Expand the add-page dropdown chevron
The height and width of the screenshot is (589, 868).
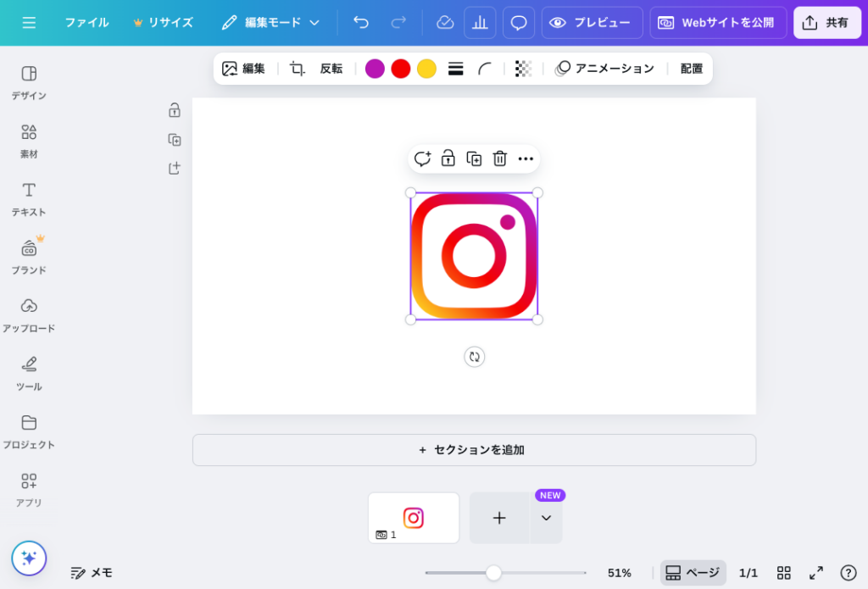pyautogui.click(x=547, y=518)
